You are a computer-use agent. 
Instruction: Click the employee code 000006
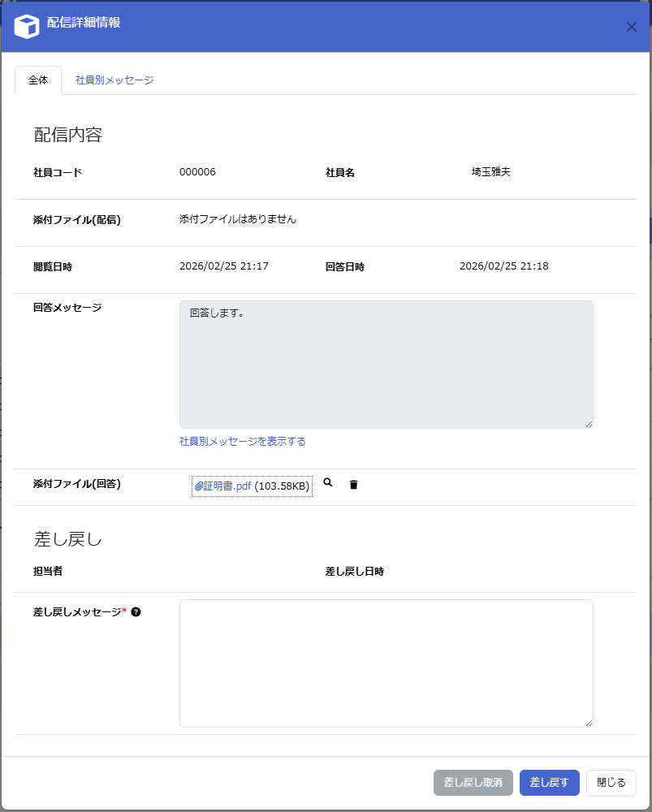point(197,172)
